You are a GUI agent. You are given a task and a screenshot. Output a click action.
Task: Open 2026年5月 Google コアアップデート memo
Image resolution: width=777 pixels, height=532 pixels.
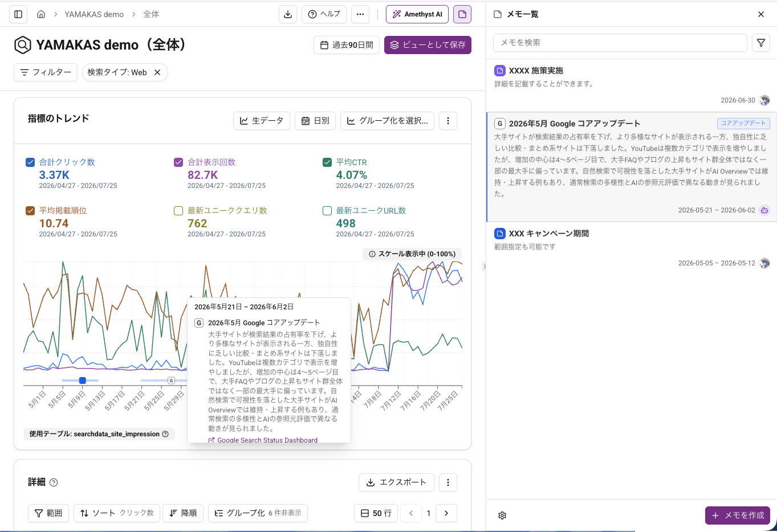(x=632, y=167)
